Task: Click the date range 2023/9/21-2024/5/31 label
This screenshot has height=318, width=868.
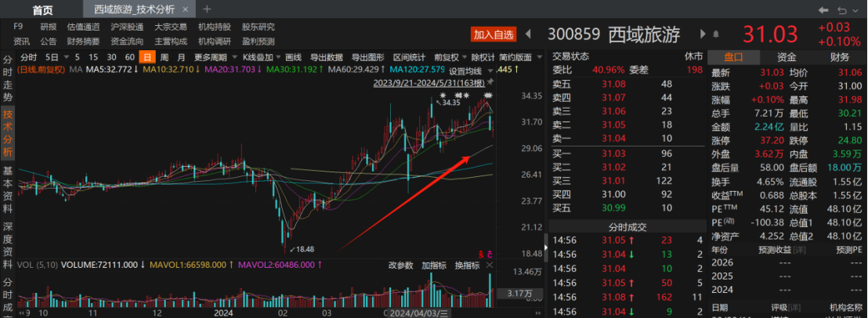Action: tap(429, 83)
